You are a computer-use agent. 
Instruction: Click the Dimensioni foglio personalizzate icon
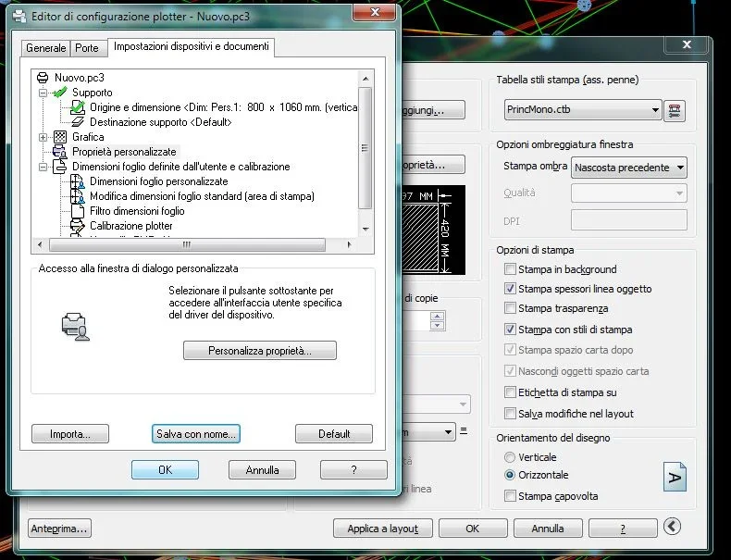(78, 181)
